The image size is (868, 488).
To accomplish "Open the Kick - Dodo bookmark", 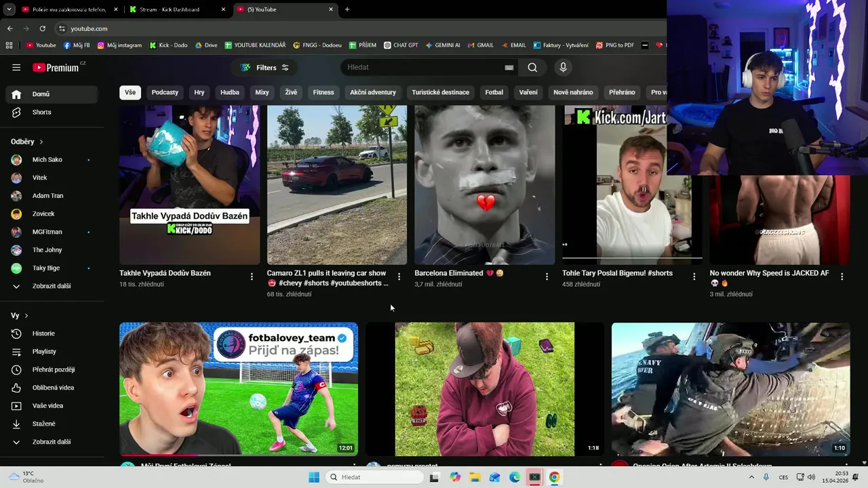I will click(x=168, y=45).
